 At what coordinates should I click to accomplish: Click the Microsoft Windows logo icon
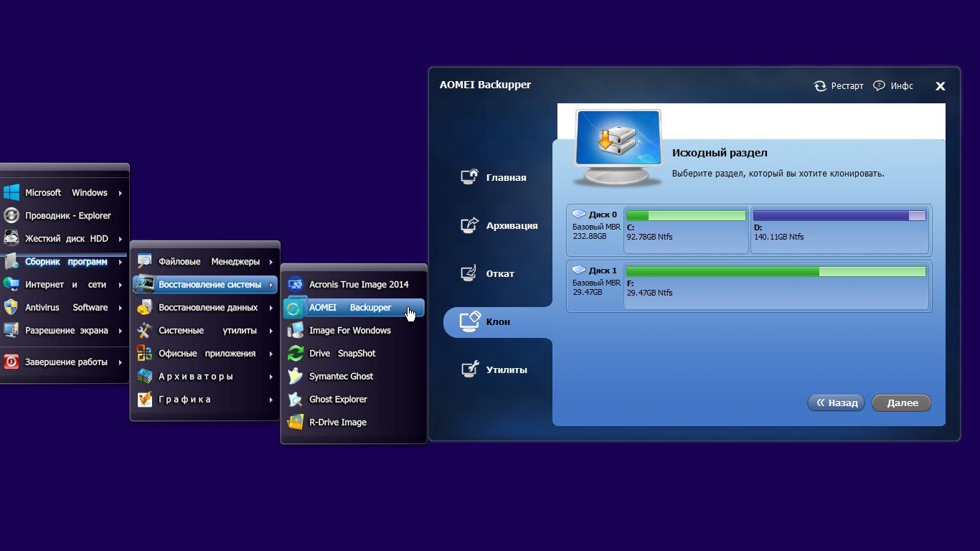coord(11,192)
